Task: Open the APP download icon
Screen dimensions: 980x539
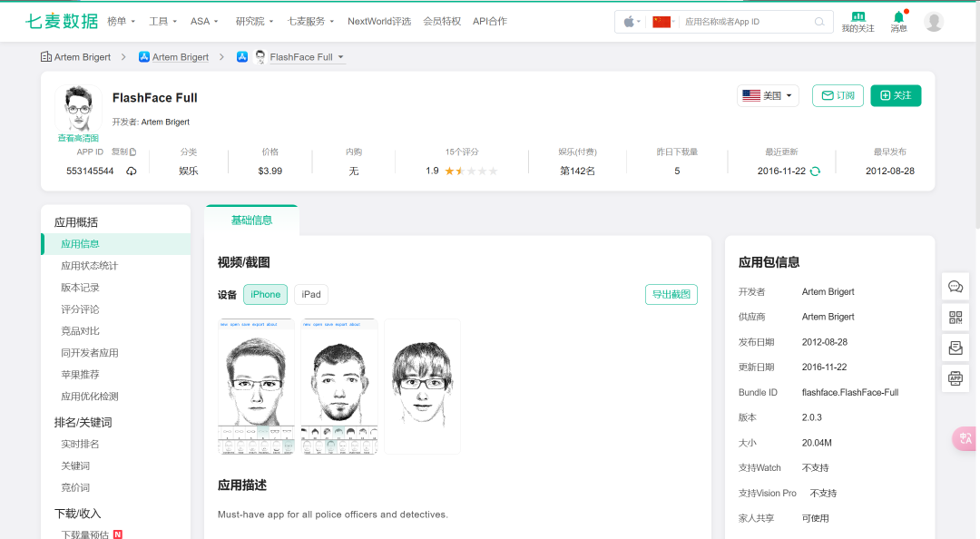Action: pos(955,378)
